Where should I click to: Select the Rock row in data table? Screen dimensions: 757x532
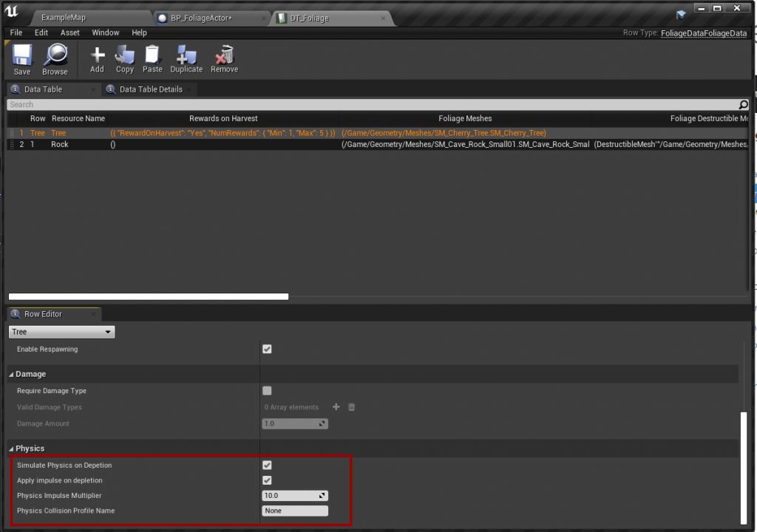(378, 144)
